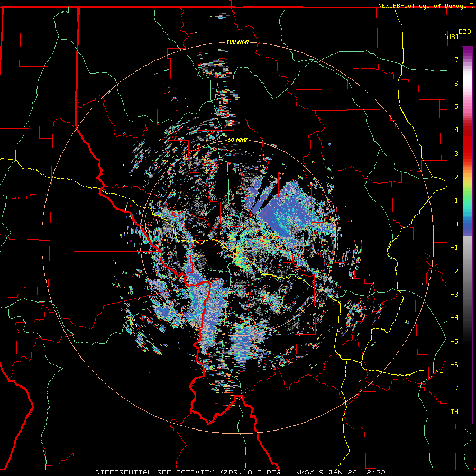
Task: Click the -5 tick label on scale
Action: (454, 342)
